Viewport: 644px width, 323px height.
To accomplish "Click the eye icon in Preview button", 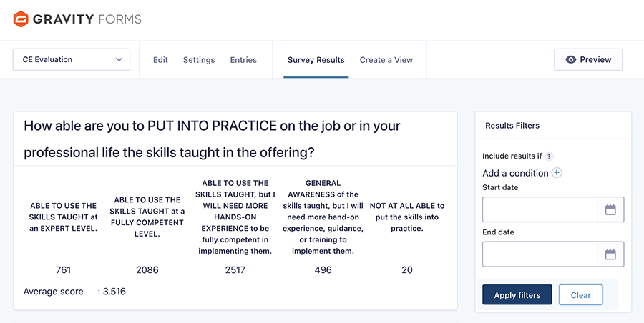I will tap(570, 60).
